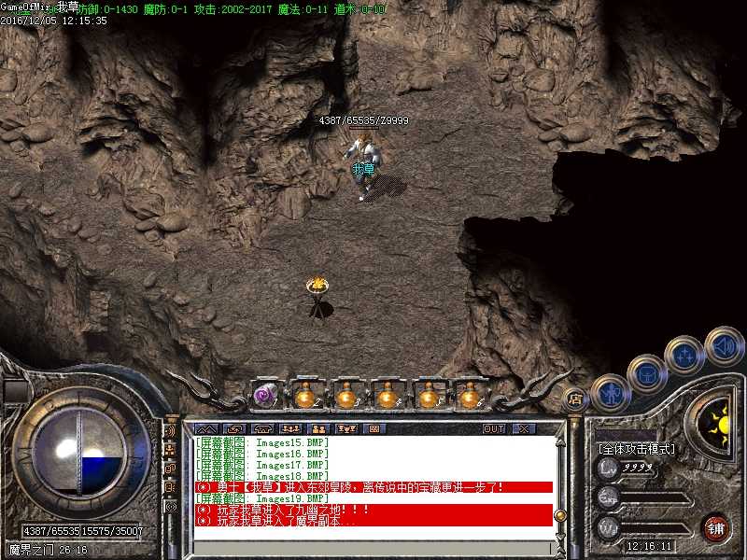Click the chat scrollbar down arrow

(561, 537)
